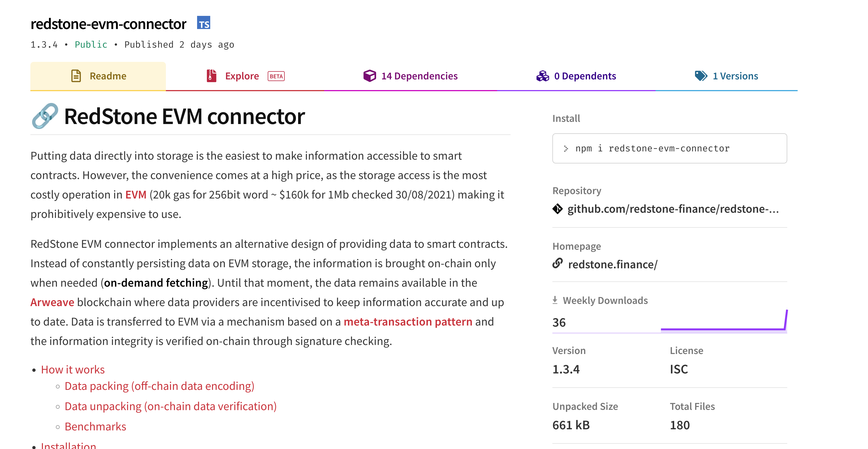Click the Explore zip file icon

(212, 76)
